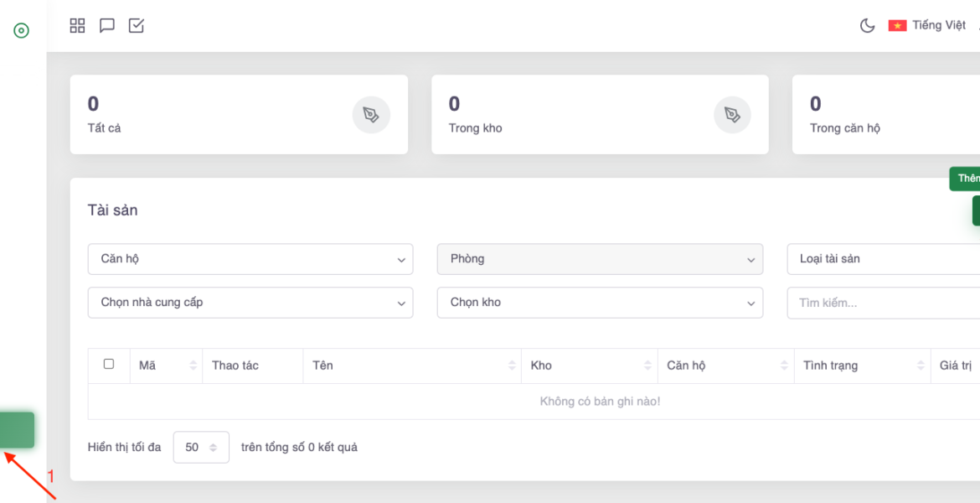
Task: Tick the select-all checkbox in table header
Action: (109, 364)
